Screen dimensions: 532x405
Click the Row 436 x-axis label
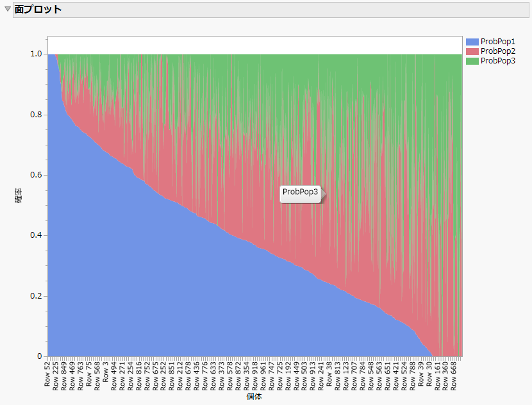[197, 376]
